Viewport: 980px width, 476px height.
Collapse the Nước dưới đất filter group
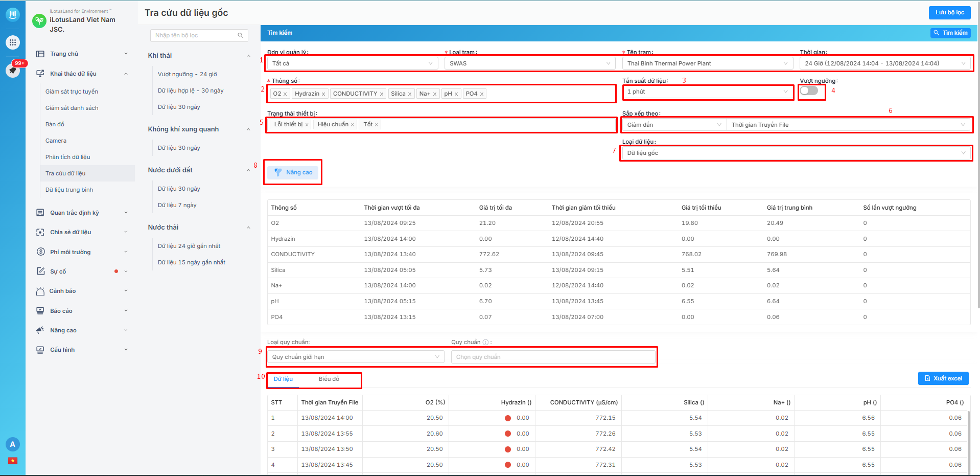coord(249,170)
